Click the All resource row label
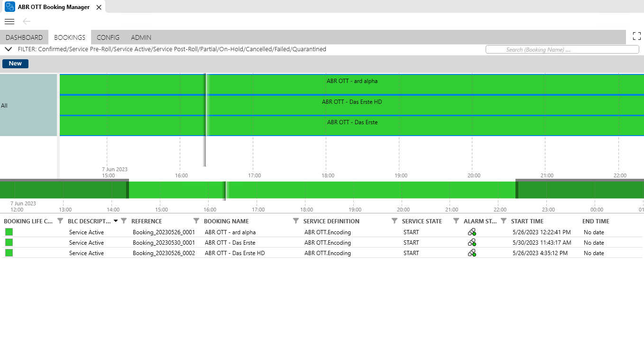This screenshot has height=358, width=644. [x=28, y=105]
